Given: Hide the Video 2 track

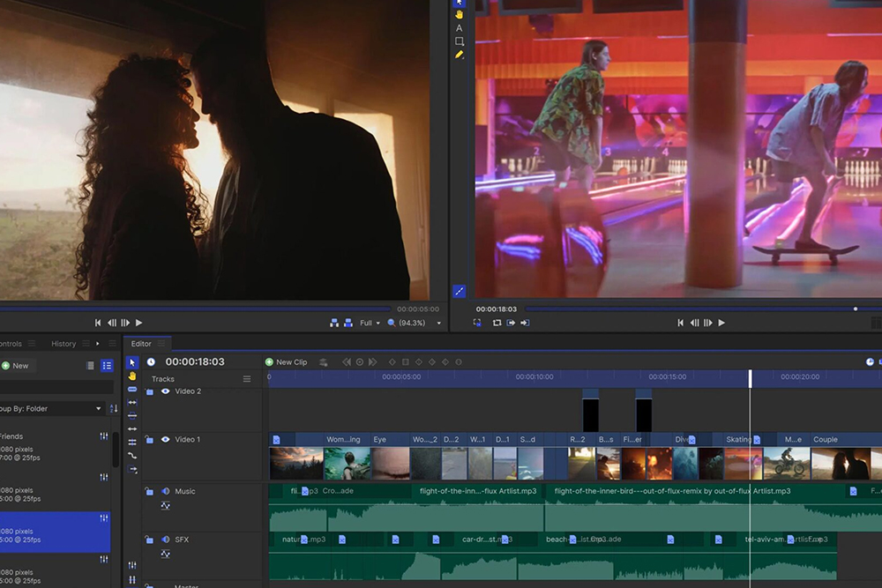Looking at the screenshot, I should (x=165, y=391).
